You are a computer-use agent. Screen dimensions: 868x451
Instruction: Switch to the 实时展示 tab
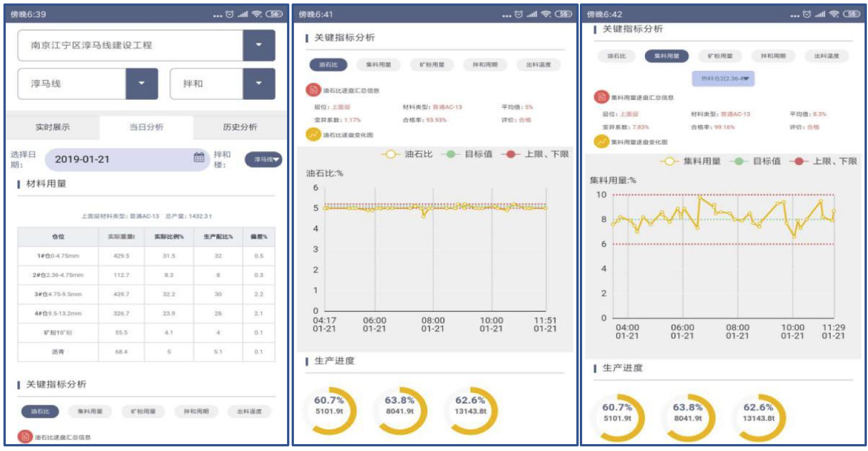[x=52, y=127]
